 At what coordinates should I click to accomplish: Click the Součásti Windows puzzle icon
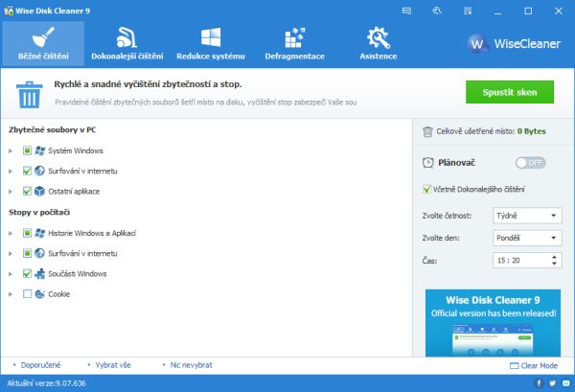(x=39, y=273)
